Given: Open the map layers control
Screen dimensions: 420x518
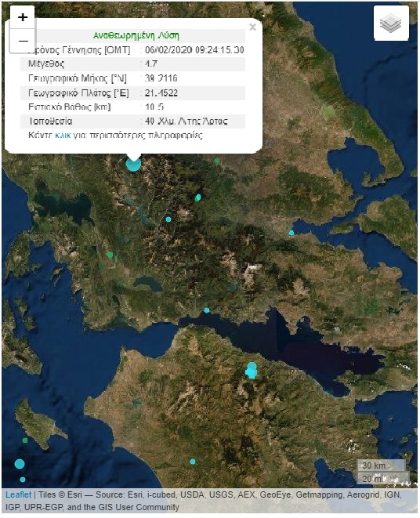Looking at the screenshot, I should 391,24.
